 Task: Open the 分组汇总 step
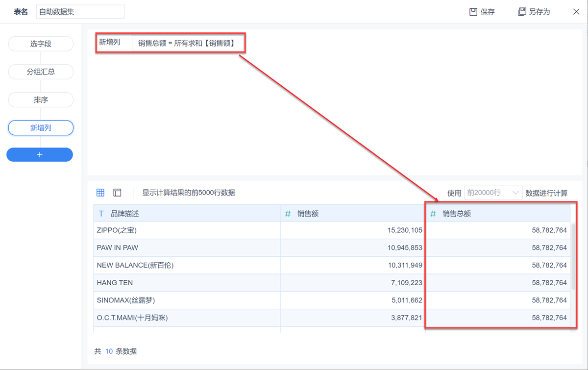(41, 72)
